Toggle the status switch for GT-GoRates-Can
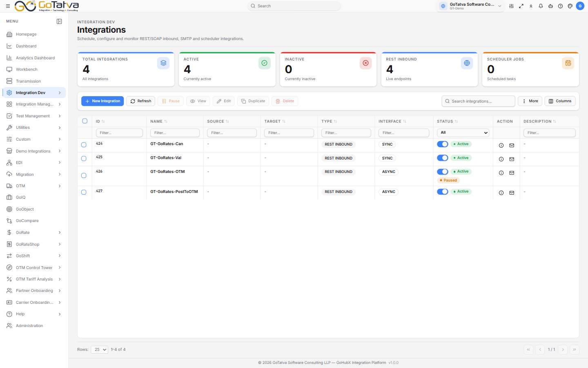 click(443, 144)
